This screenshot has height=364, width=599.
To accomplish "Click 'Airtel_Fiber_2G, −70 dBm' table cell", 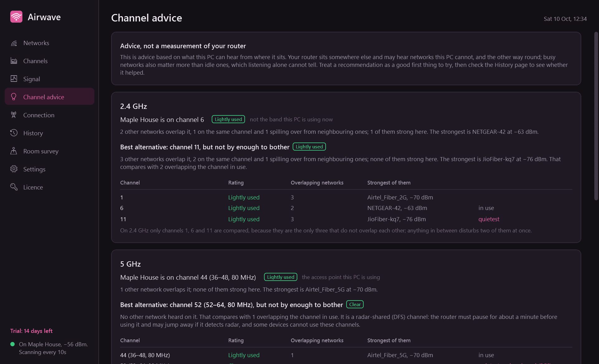I will (x=400, y=198).
